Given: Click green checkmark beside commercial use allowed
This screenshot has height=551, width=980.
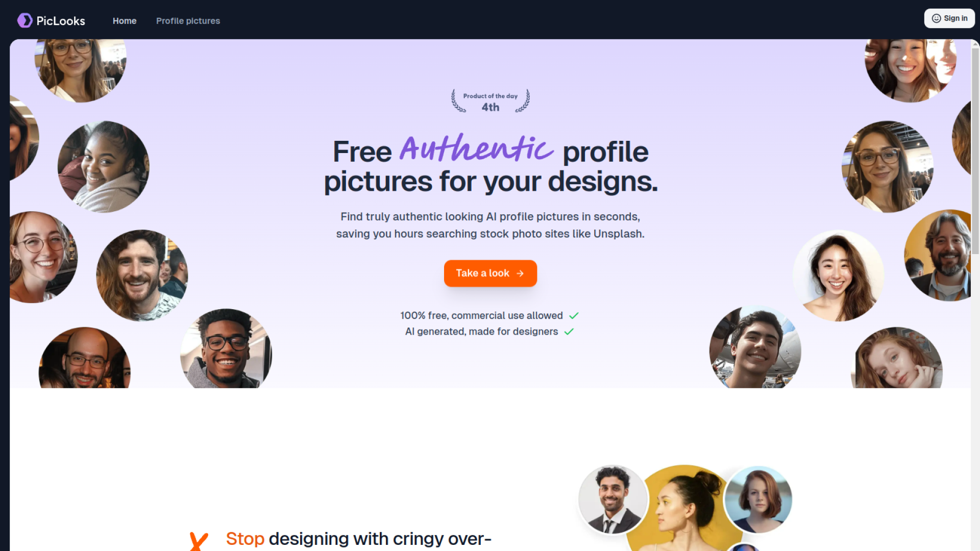Looking at the screenshot, I should pyautogui.click(x=574, y=316).
